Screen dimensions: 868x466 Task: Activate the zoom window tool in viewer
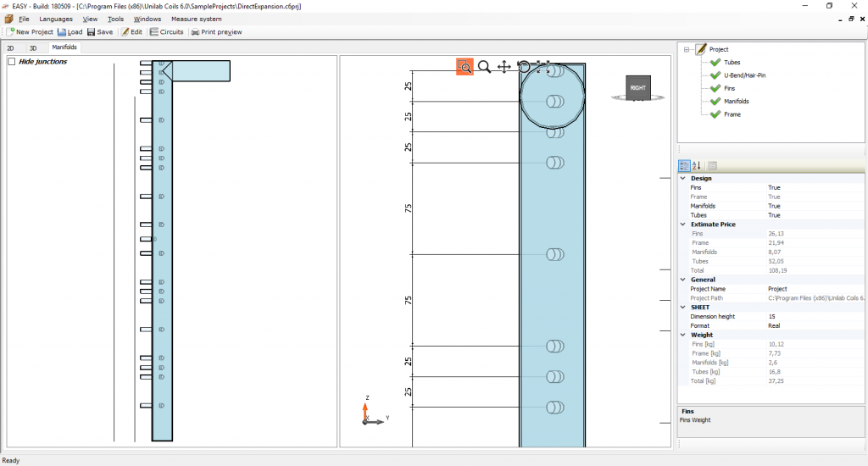coord(465,67)
